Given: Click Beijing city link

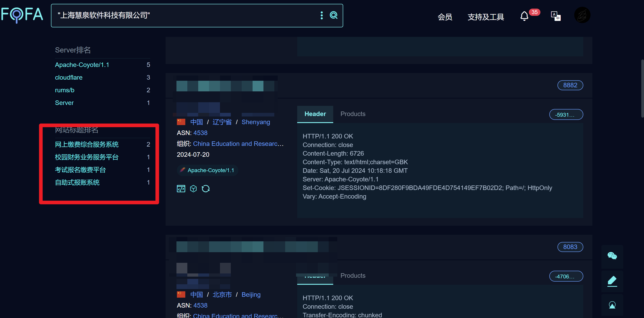Looking at the screenshot, I should (x=251, y=294).
